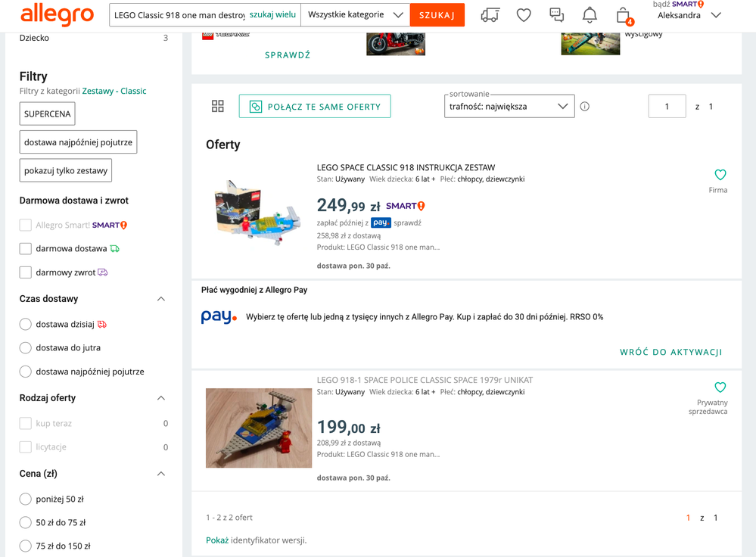
Task: Click the 199,00 zł price
Action: click(x=348, y=427)
